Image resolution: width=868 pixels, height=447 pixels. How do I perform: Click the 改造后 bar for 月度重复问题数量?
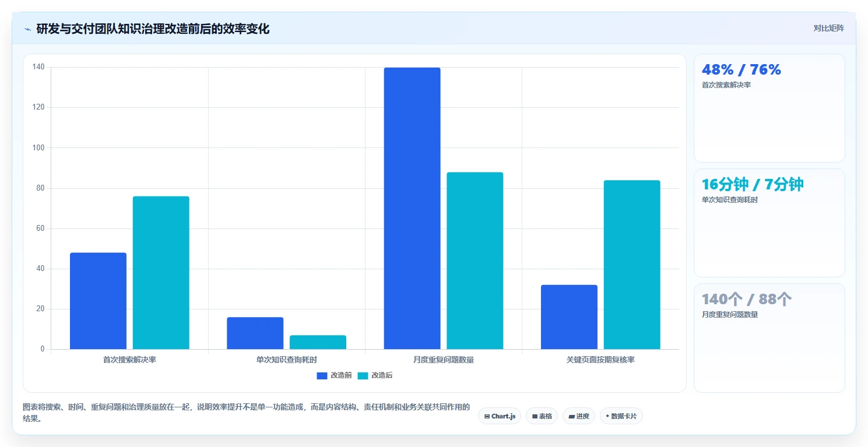click(475, 261)
